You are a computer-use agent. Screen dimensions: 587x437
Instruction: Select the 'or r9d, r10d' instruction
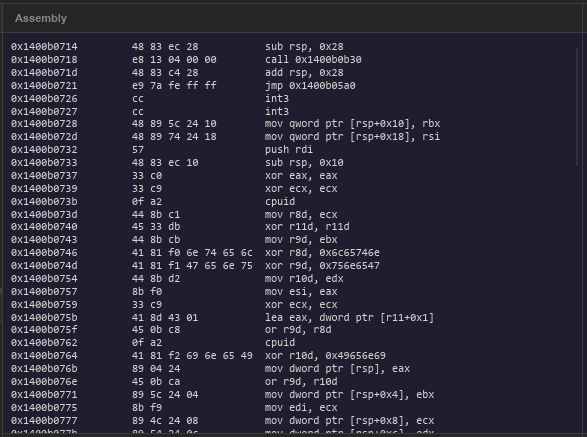[x=301, y=382]
